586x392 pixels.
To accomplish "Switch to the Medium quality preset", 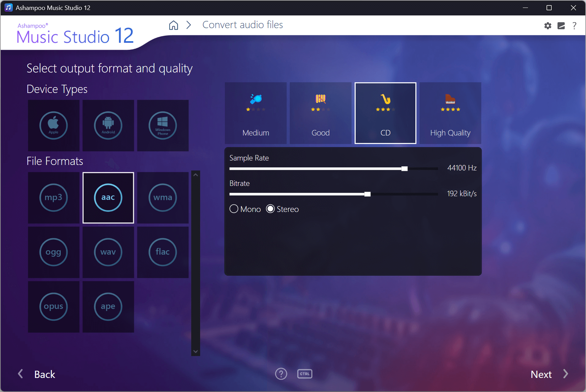I will [255, 113].
